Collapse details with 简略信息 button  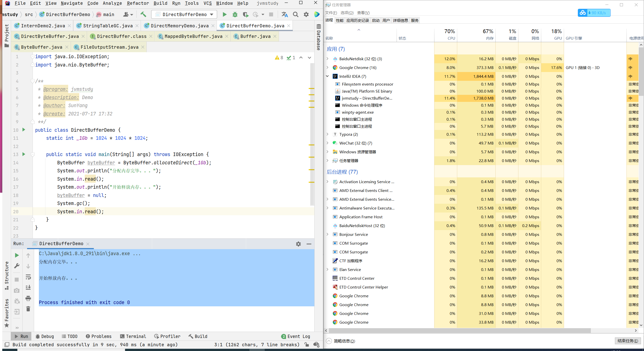point(341,341)
